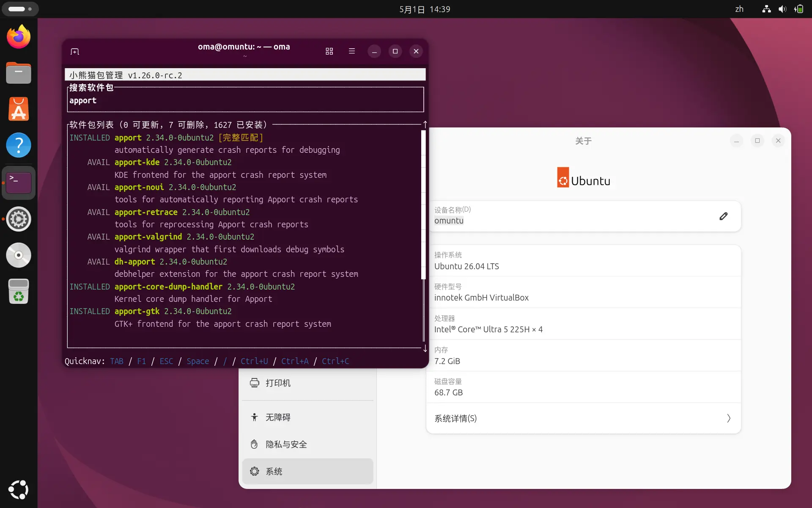This screenshot has width=812, height=508.
Task: Open the Trash in the dock
Action: (19, 291)
